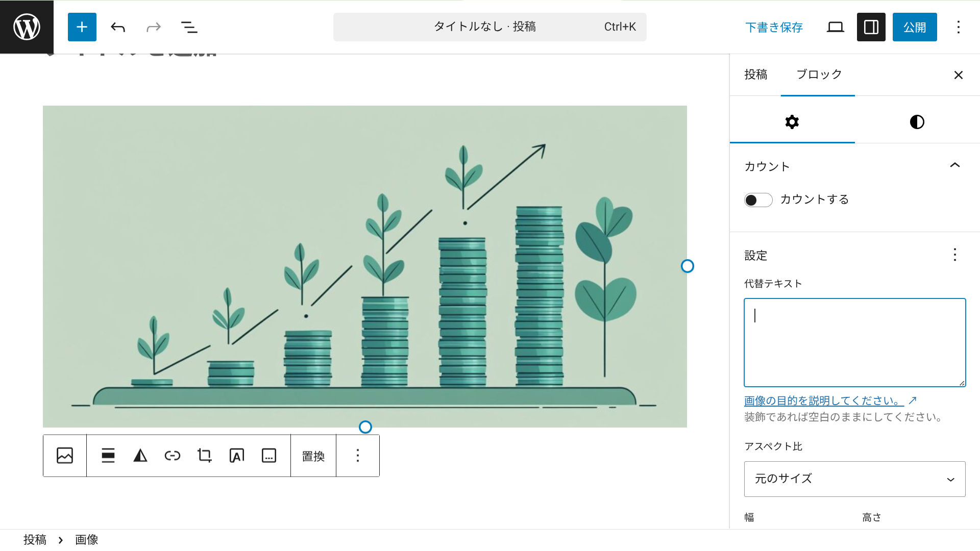Undo the last change

(117, 27)
